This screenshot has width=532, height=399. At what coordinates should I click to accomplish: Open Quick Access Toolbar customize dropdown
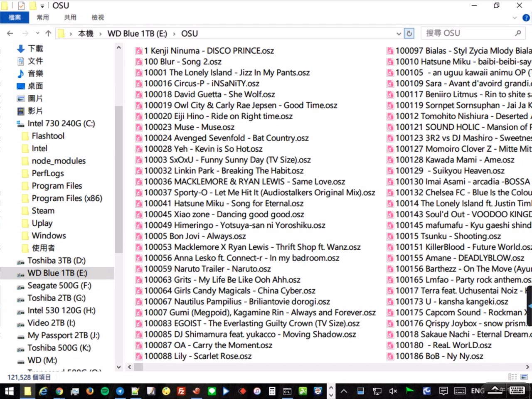pyautogui.click(x=42, y=6)
